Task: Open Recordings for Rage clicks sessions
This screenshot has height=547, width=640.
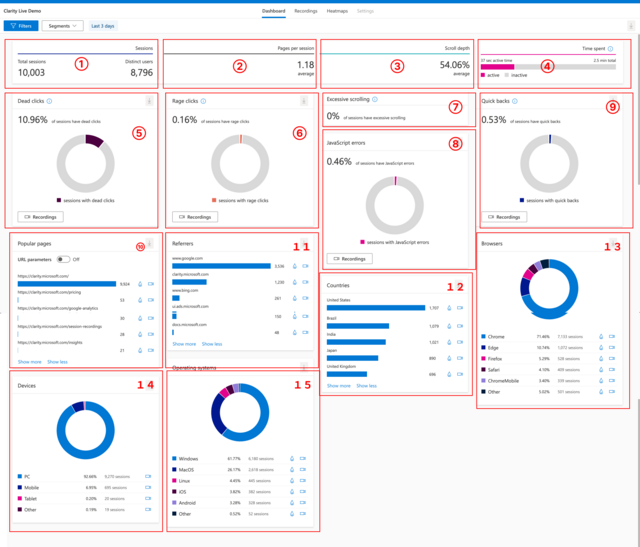Action: click(195, 217)
